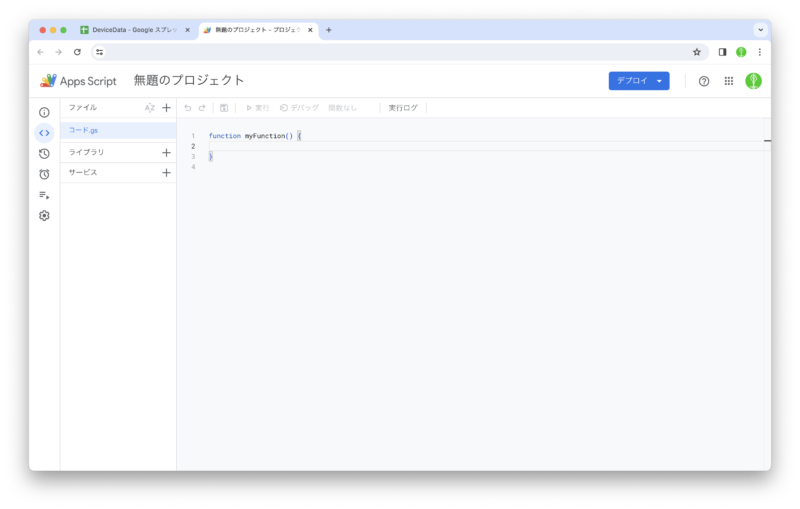The image size is (800, 509).
Task: Add a new file with plus icon
Action: point(166,108)
